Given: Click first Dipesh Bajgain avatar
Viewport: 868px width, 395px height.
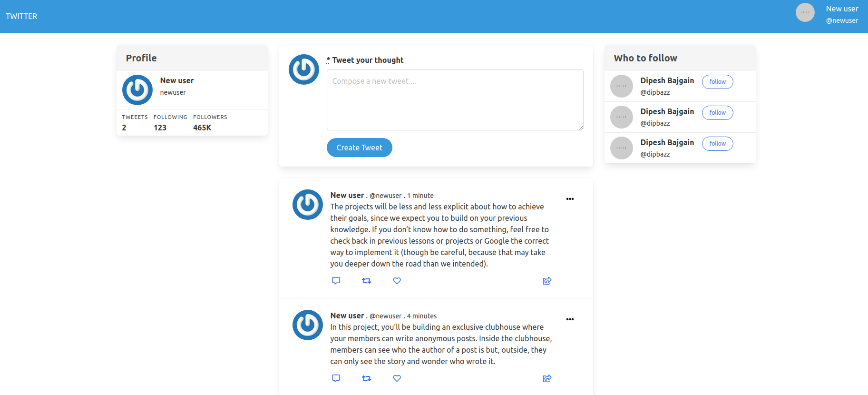Looking at the screenshot, I should [x=622, y=86].
